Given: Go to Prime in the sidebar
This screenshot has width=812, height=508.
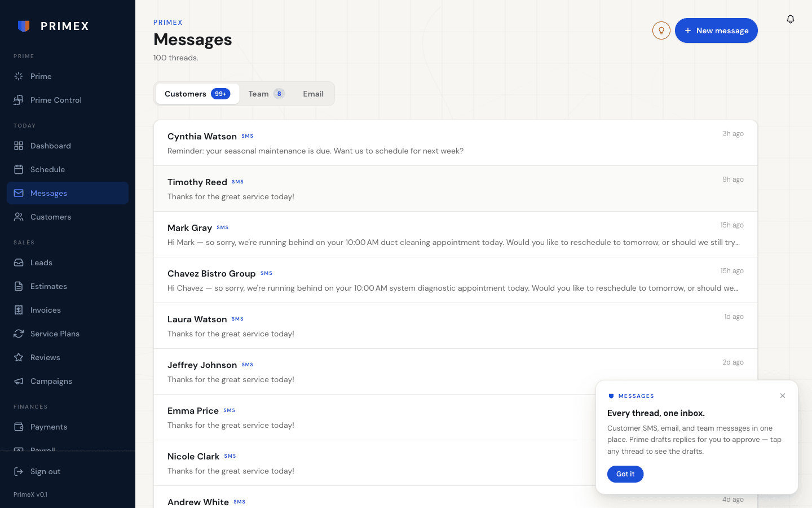Looking at the screenshot, I should pyautogui.click(x=68, y=76).
